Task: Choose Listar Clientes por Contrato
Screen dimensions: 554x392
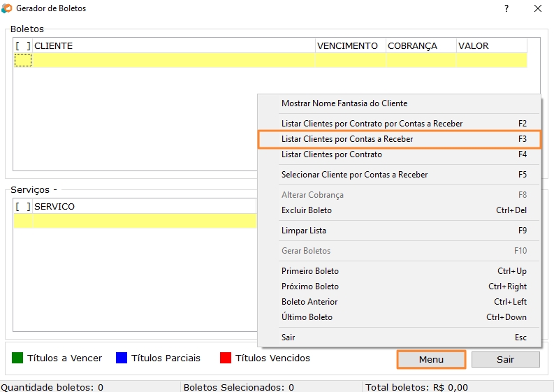Action: (x=399, y=154)
